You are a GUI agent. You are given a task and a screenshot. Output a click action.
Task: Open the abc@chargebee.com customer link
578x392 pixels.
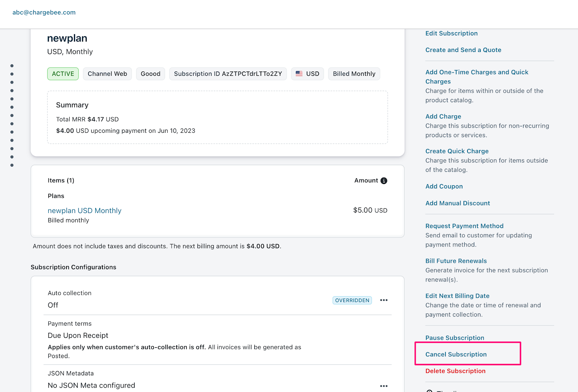pyautogui.click(x=44, y=12)
